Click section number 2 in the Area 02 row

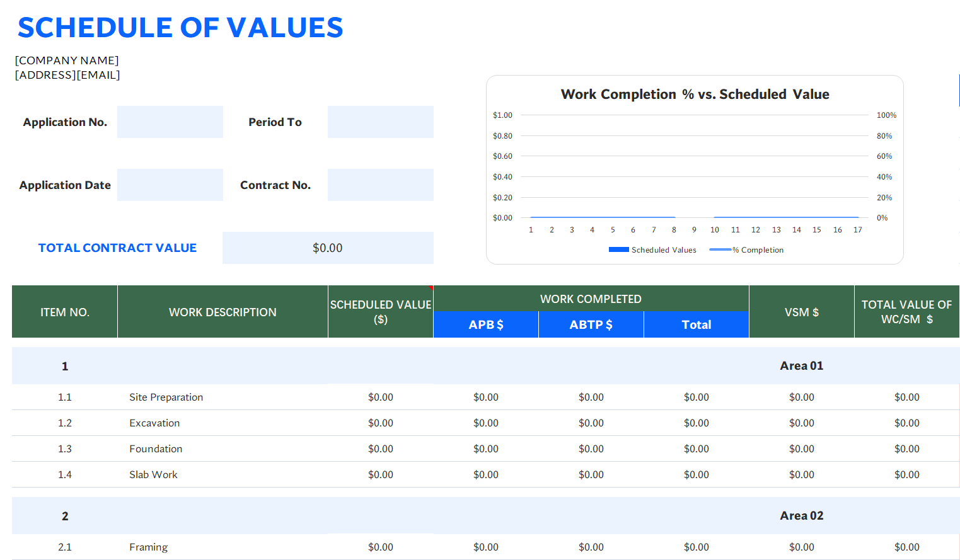(65, 516)
